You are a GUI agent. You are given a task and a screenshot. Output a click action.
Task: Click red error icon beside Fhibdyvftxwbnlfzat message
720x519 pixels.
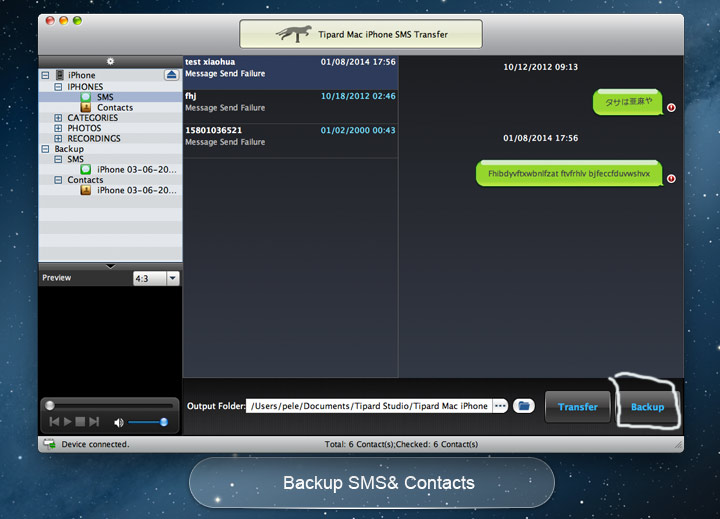coord(671,179)
